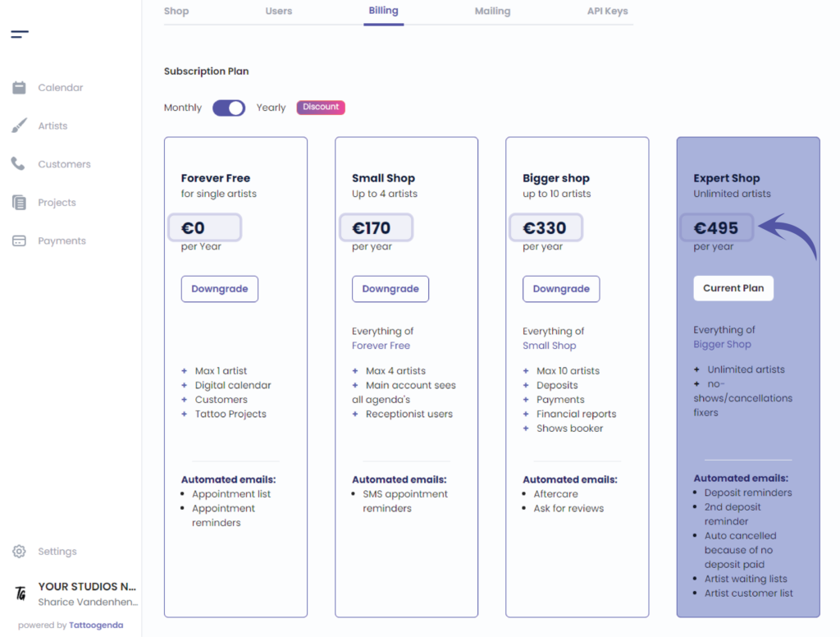Click 'Artist customer list' item
The height and width of the screenshot is (637, 840).
[x=748, y=593]
